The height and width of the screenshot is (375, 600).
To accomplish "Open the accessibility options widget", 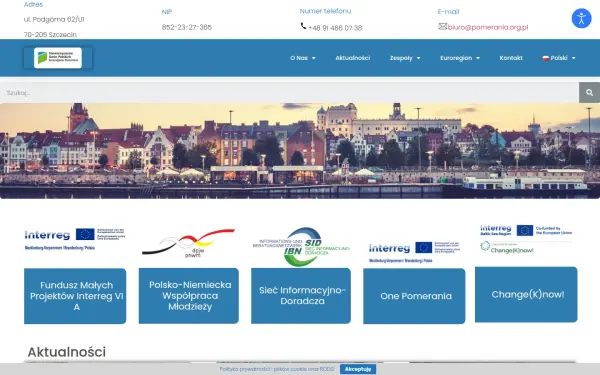I will coord(581,18).
